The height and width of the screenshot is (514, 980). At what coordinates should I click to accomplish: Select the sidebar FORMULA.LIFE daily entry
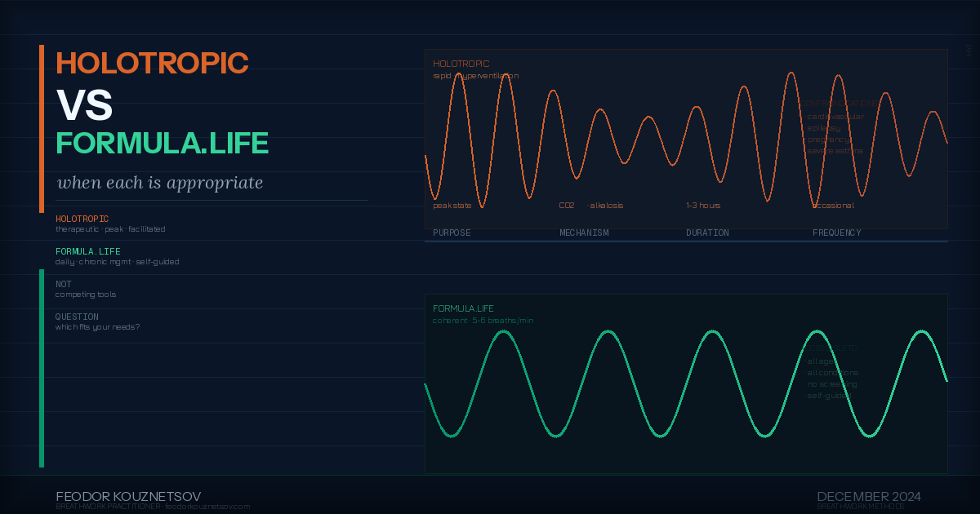pos(117,256)
